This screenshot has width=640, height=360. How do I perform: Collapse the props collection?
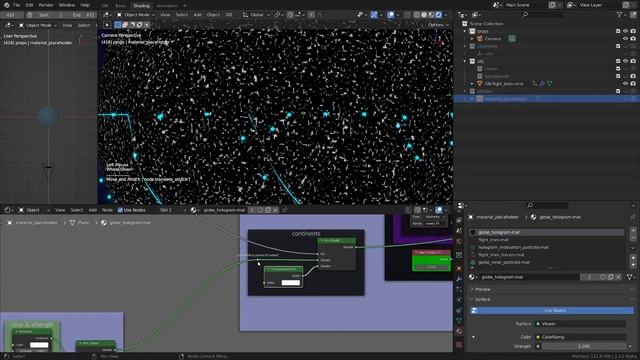coord(465,31)
